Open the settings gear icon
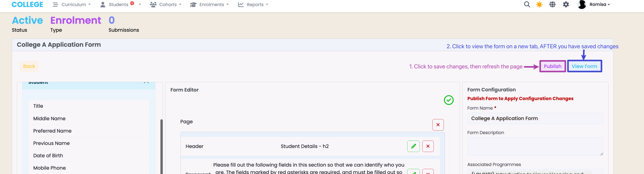This screenshot has width=644, height=174. point(566,5)
